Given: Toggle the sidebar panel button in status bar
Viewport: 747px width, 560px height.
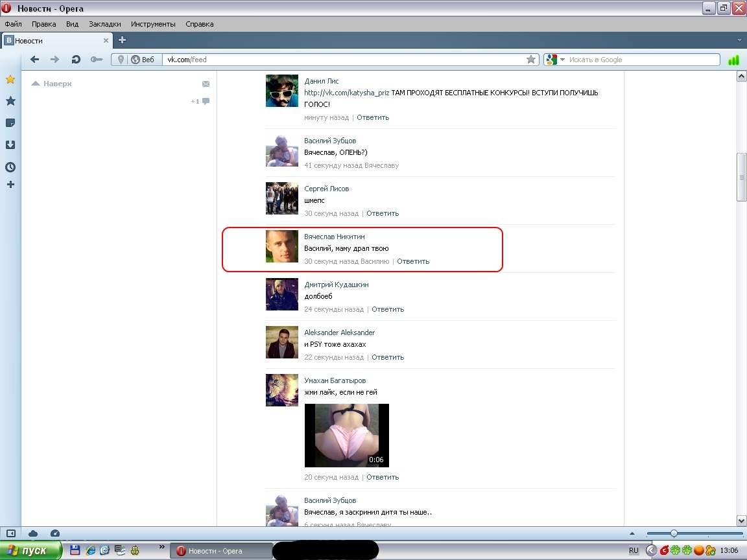Looking at the screenshot, I should [x=11, y=533].
